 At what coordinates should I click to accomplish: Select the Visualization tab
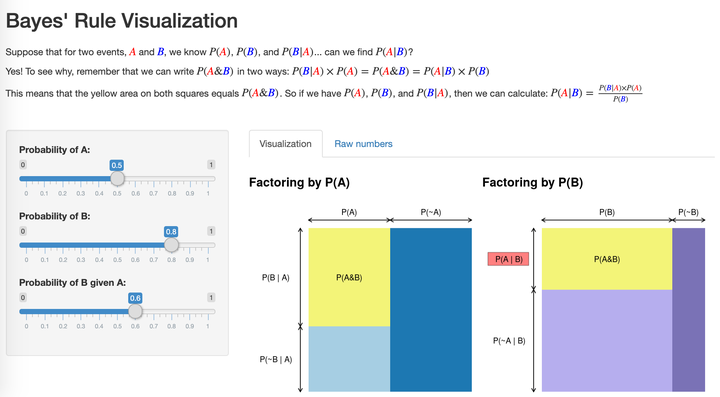pyautogui.click(x=286, y=144)
